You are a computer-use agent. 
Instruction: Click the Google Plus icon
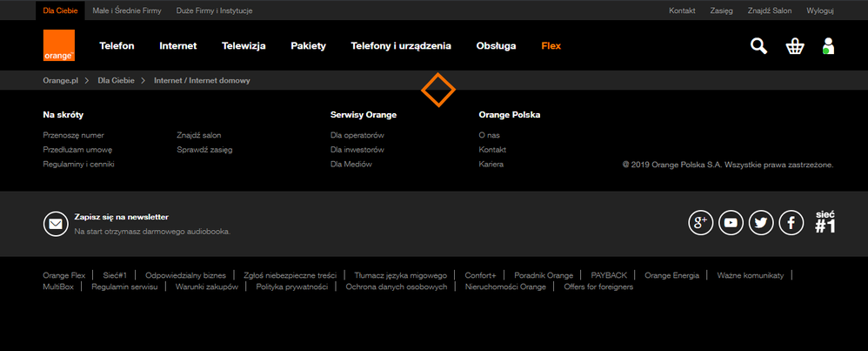700,223
